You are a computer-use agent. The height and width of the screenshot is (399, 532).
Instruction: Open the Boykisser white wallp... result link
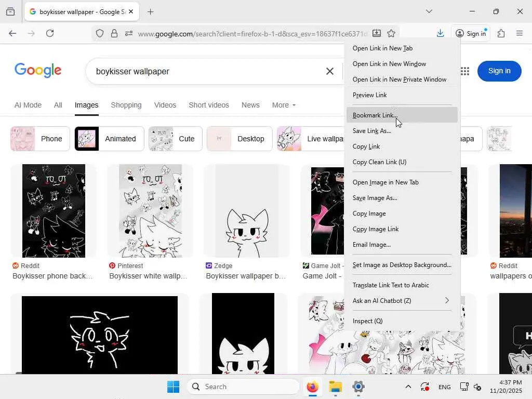148,276
